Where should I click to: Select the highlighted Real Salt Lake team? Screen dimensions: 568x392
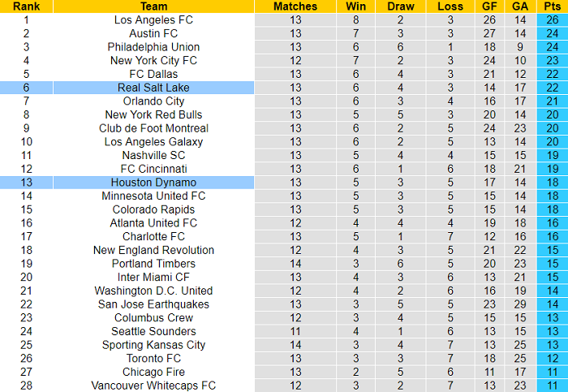pos(153,88)
